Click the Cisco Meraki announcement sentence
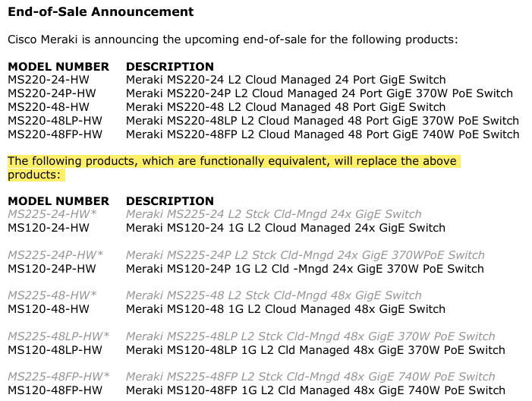 (x=233, y=39)
